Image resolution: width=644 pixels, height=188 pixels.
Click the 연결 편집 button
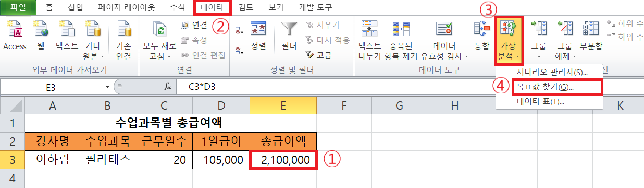point(203,55)
